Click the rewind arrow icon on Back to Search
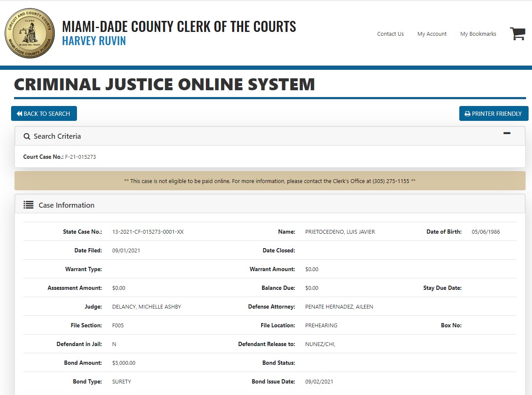 pos(19,114)
